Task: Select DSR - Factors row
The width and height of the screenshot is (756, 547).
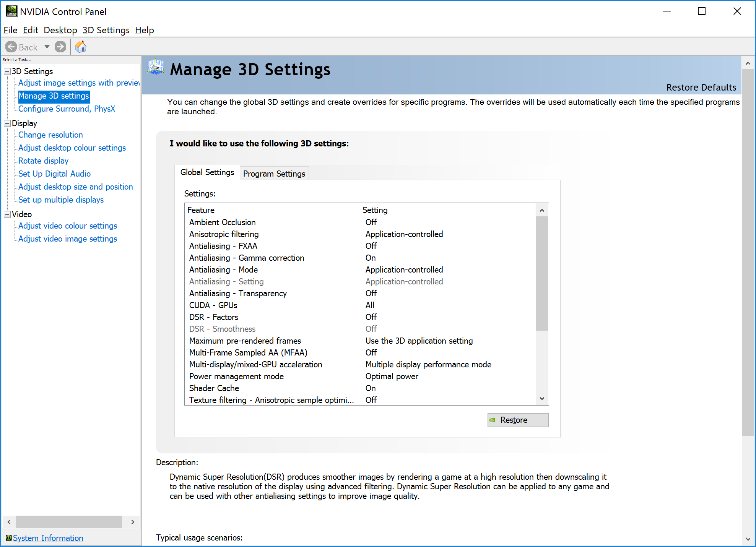Action: [360, 317]
